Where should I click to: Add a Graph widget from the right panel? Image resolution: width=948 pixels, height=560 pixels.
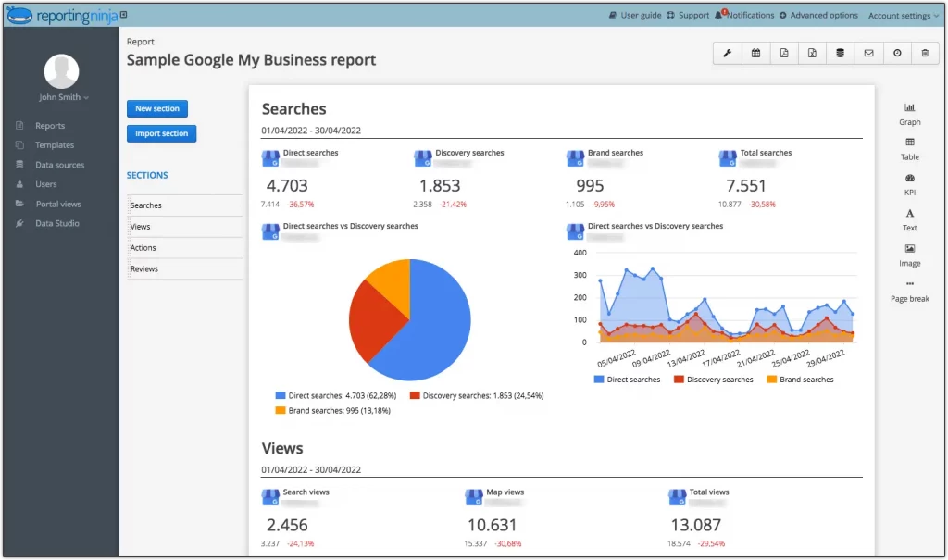click(x=909, y=114)
